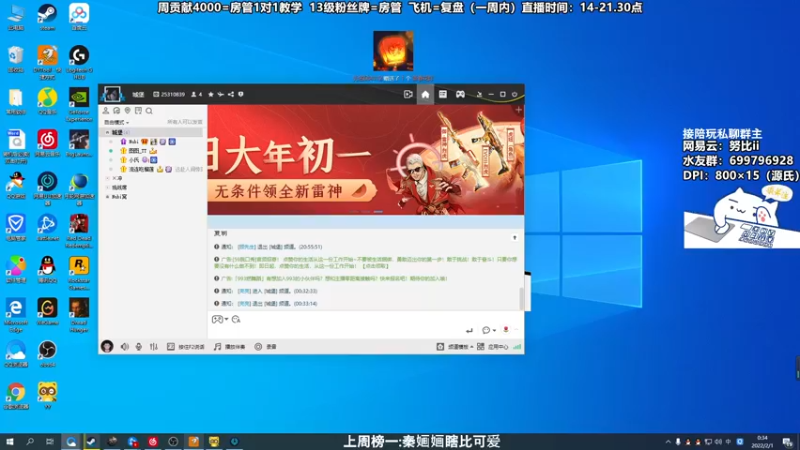Open the home tab in YY window

pyautogui.click(x=425, y=94)
